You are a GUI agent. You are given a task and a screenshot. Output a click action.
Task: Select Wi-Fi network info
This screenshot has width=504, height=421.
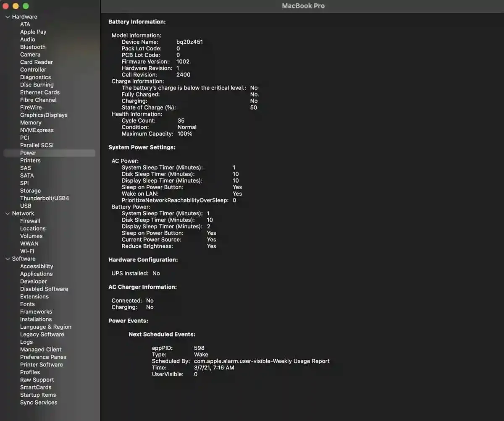coord(27,251)
